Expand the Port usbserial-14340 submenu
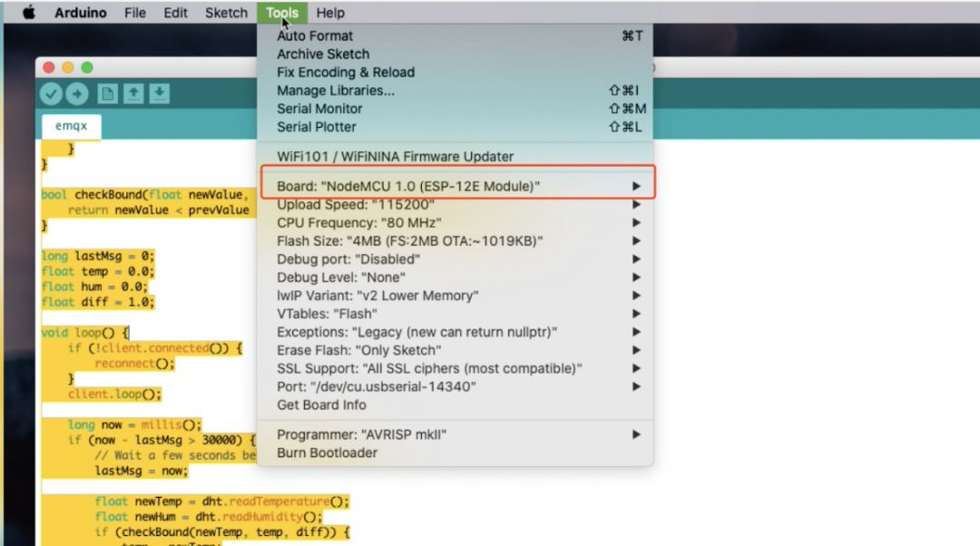 455,386
